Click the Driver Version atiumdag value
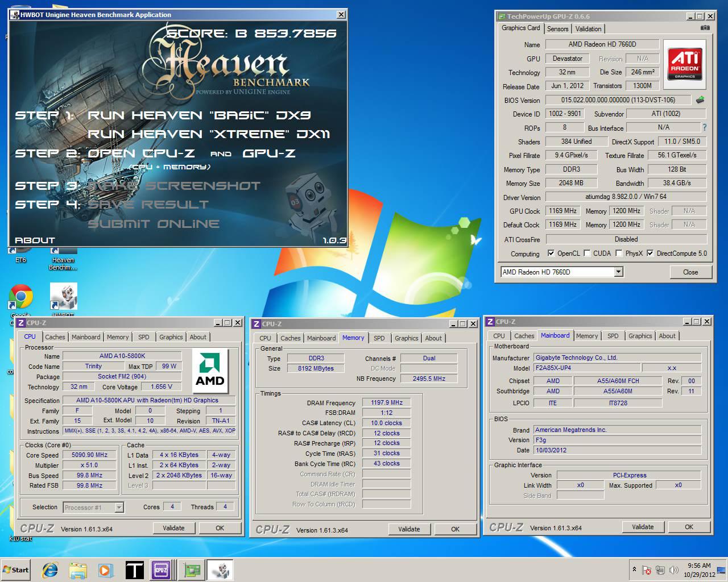The height and width of the screenshot is (582, 728). tap(626, 197)
